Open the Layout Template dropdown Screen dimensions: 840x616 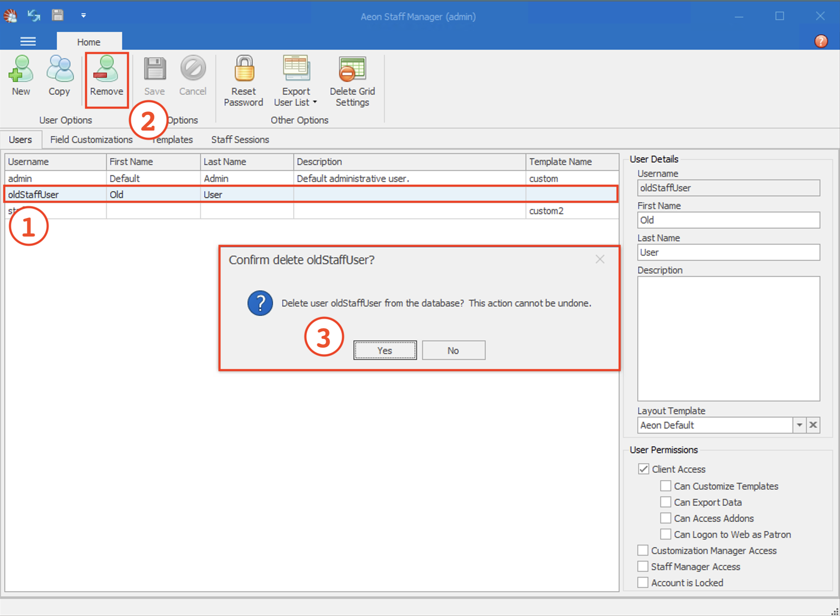tap(800, 425)
